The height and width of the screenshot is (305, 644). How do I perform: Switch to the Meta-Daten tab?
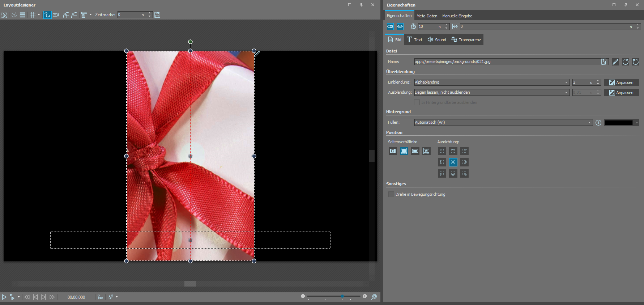click(427, 16)
